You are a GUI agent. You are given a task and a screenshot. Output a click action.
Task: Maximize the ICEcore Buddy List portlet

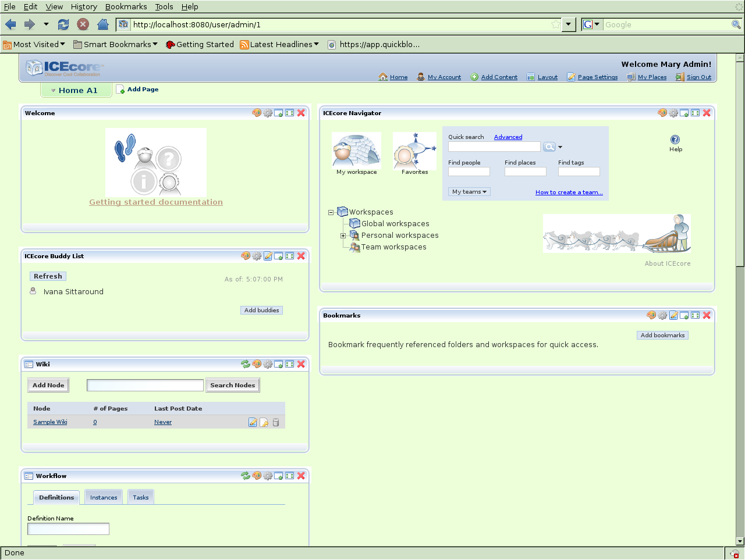[290, 256]
